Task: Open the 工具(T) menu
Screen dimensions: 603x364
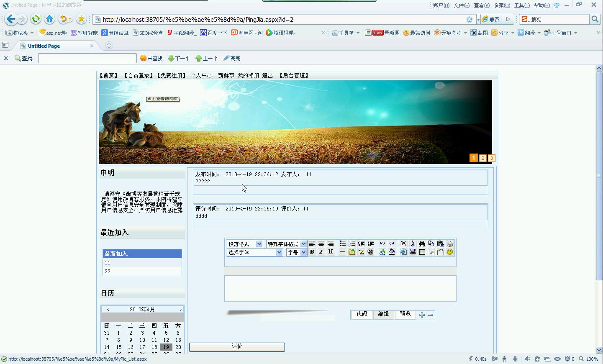Action: [522, 5]
